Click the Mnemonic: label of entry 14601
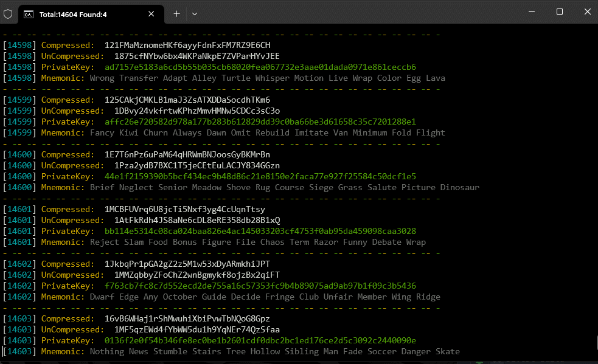Image resolution: width=598 pixels, height=364 pixels. (x=63, y=242)
